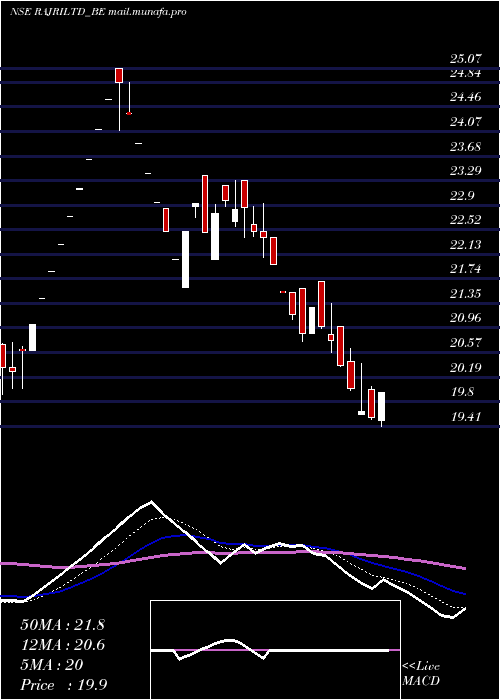The image size is (500, 700).
Task: Choose the 21.35 price label
Action: (x=466, y=294)
